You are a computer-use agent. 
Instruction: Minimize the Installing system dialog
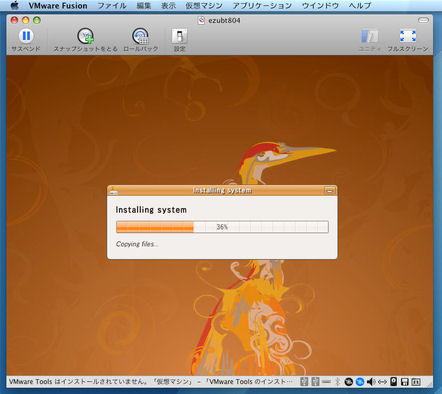(329, 191)
